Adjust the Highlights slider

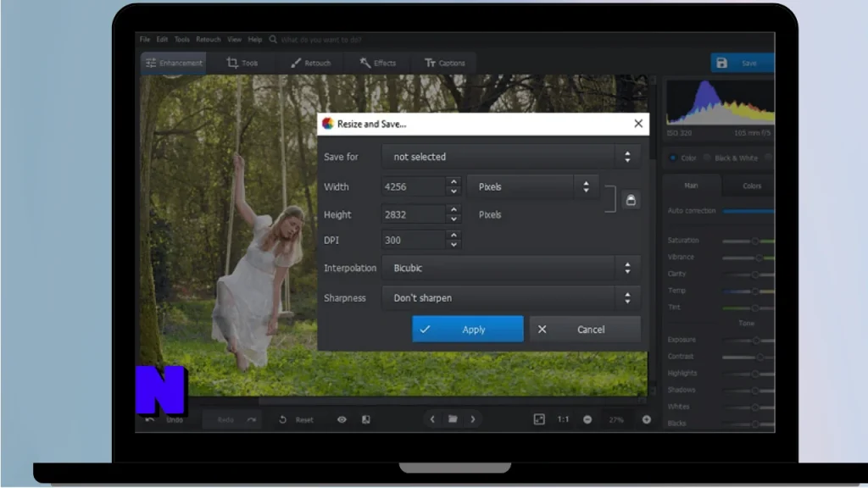[748, 374]
